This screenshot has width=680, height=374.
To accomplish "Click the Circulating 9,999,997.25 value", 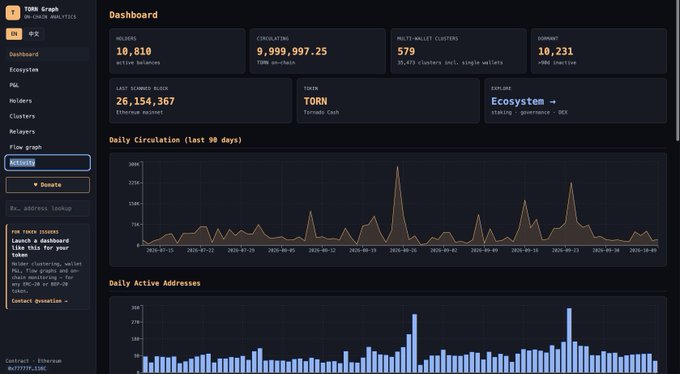I will [292, 52].
